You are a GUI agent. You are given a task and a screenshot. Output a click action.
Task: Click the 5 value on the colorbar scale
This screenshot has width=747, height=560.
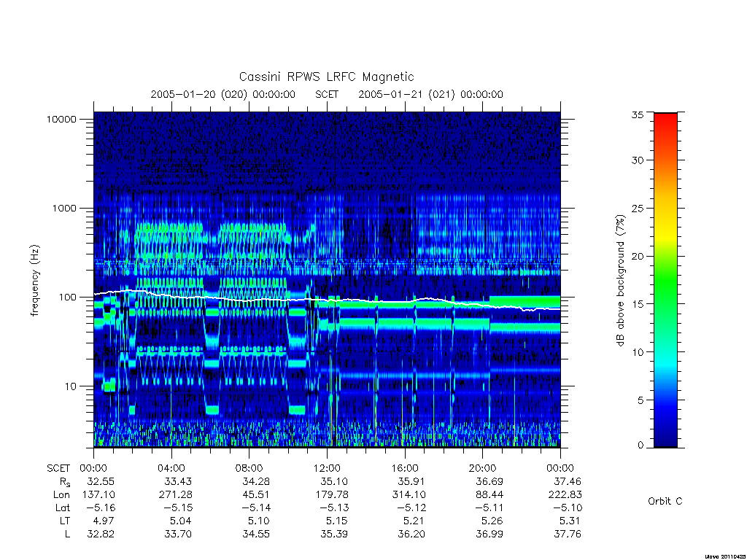[640, 400]
